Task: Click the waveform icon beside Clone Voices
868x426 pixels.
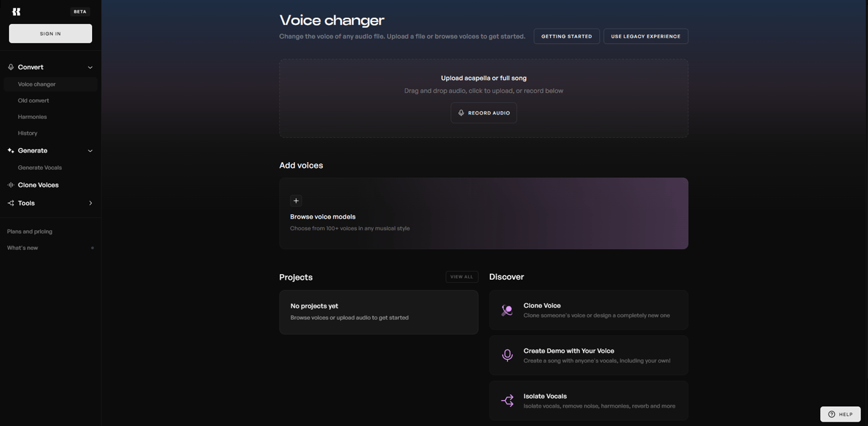Action: (11, 185)
